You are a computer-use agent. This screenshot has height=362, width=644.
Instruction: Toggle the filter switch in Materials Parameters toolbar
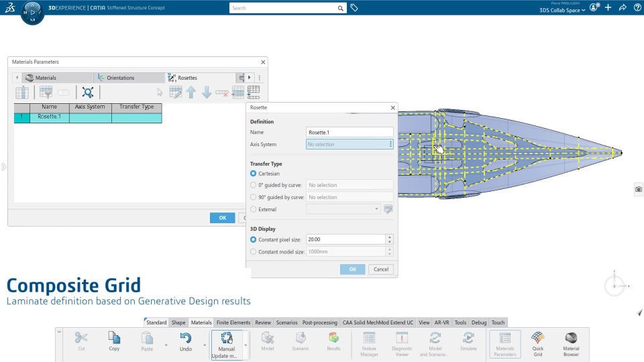click(63, 93)
